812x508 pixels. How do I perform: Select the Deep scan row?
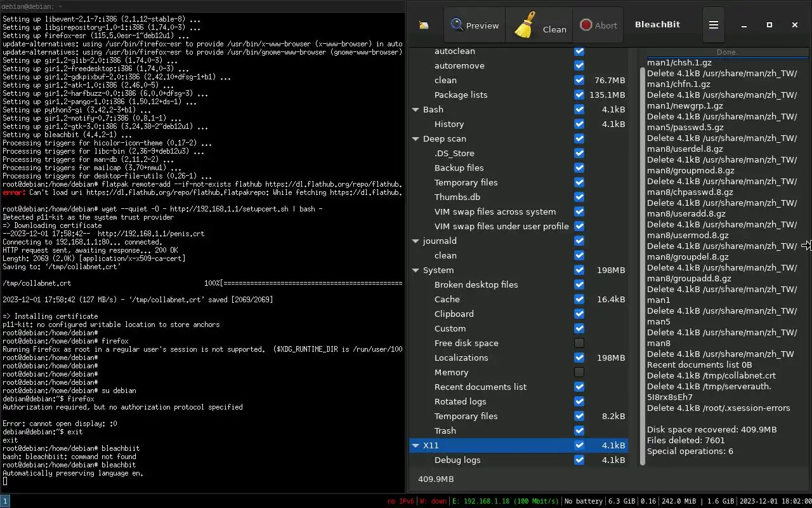[x=518, y=138]
